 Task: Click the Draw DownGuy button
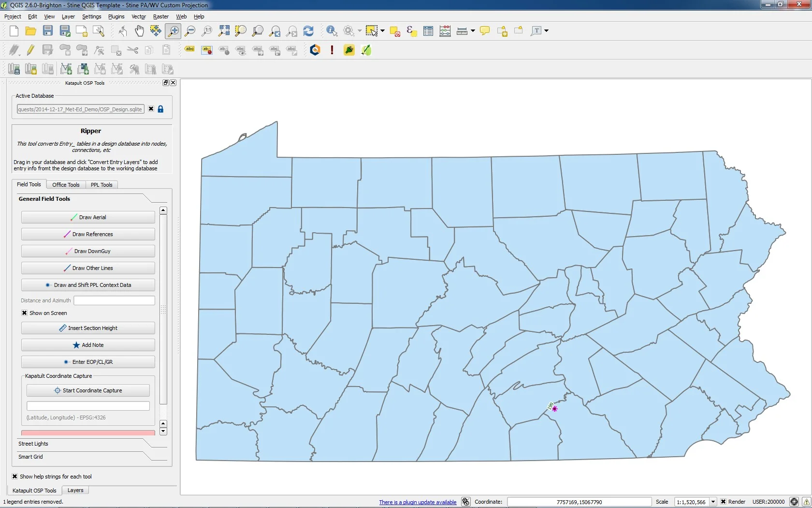point(88,251)
